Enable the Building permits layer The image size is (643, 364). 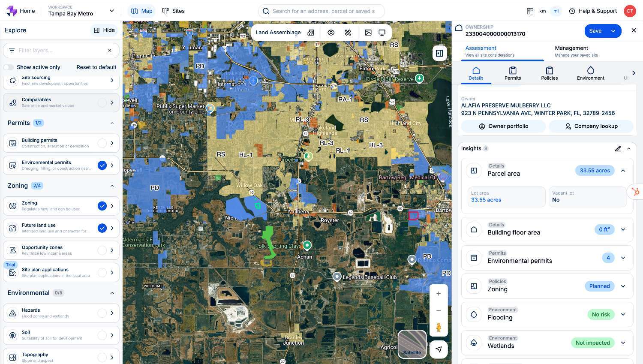click(x=102, y=143)
